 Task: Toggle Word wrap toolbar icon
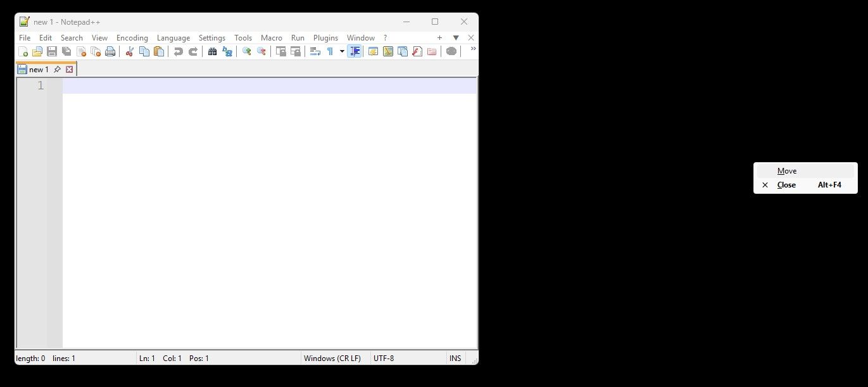pyautogui.click(x=315, y=51)
